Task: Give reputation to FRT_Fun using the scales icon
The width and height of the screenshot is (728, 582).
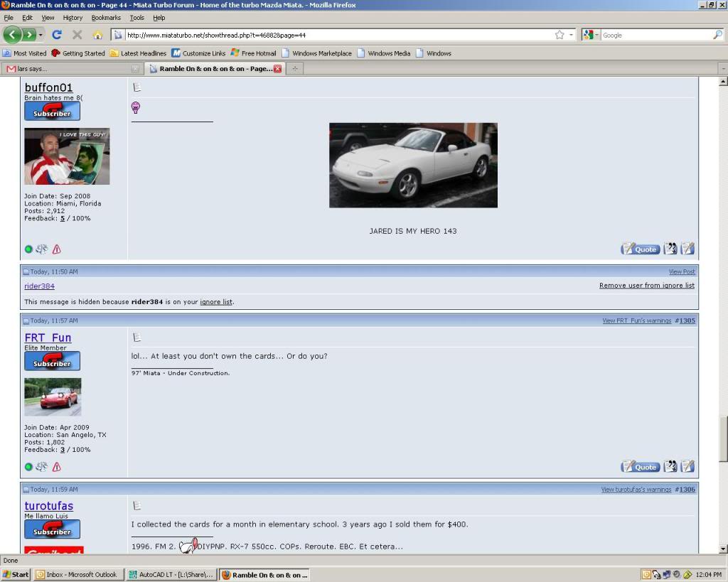Action: tap(42, 467)
